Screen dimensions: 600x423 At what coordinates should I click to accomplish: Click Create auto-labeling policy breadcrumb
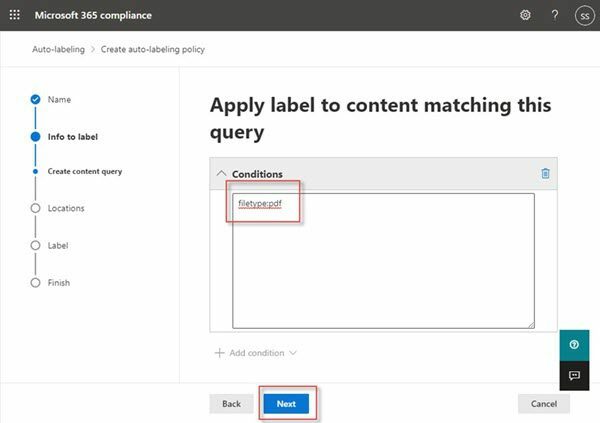[153, 49]
